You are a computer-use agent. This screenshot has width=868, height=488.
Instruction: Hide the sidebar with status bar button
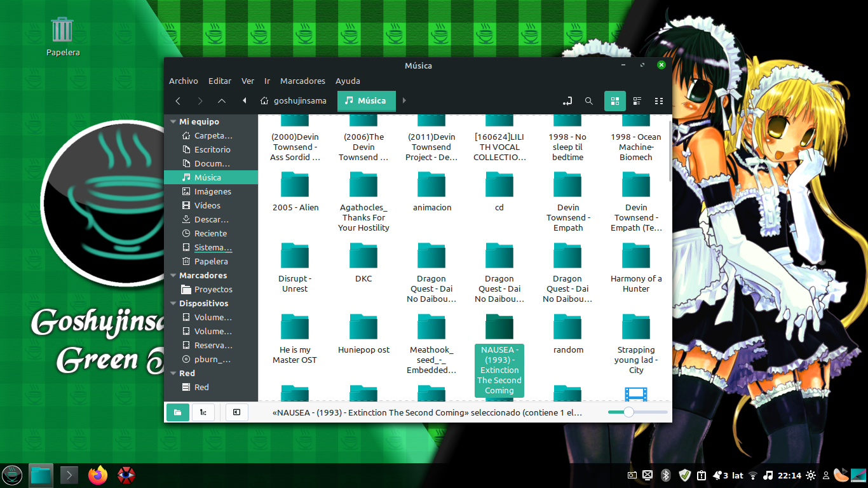[236, 412]
